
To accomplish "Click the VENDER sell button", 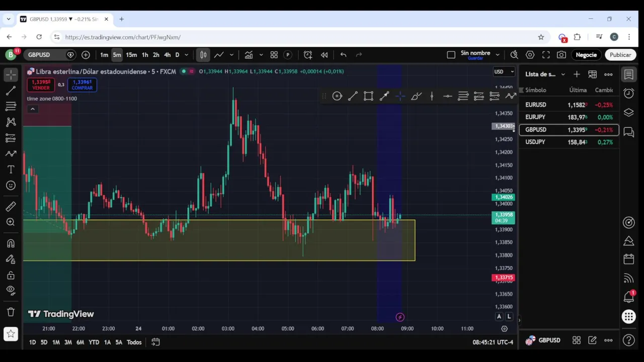I will point(41,85).
